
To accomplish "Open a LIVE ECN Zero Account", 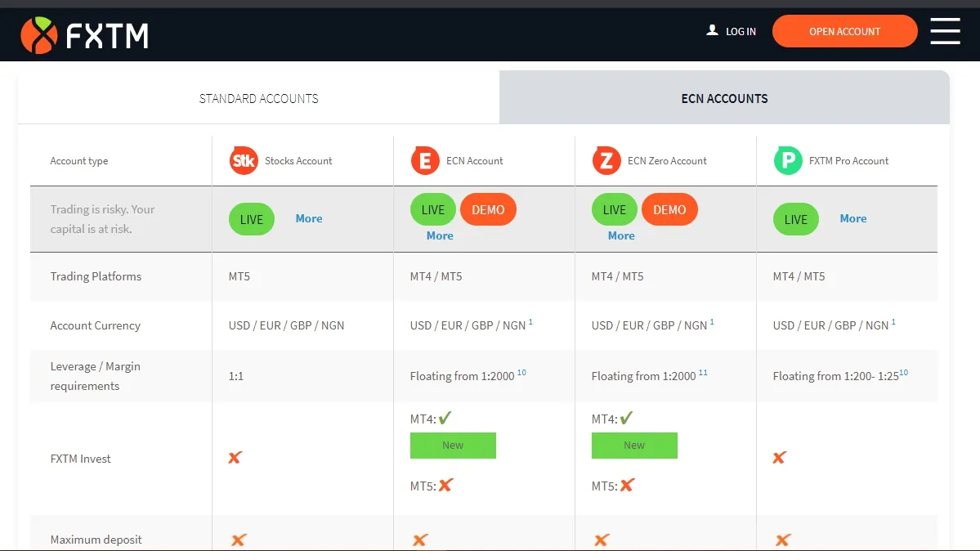I will point(615,209).
